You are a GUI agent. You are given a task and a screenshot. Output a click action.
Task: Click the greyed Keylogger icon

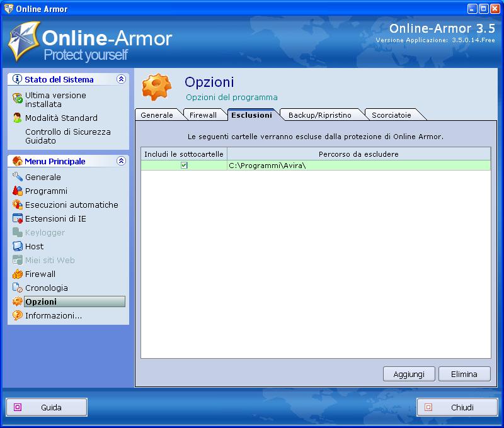(x=18, y=232)
